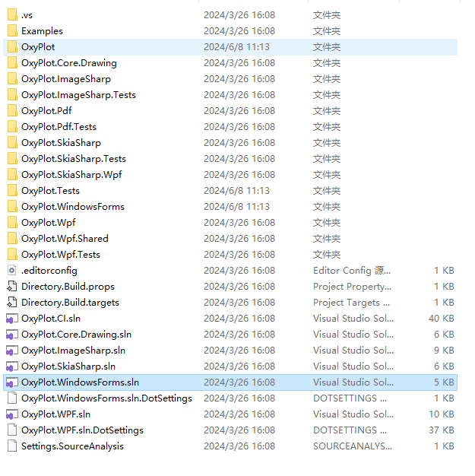
Task: Click the OxyPlot.ImageSharp.sln solution icon
Action: (x=12, y=351)
